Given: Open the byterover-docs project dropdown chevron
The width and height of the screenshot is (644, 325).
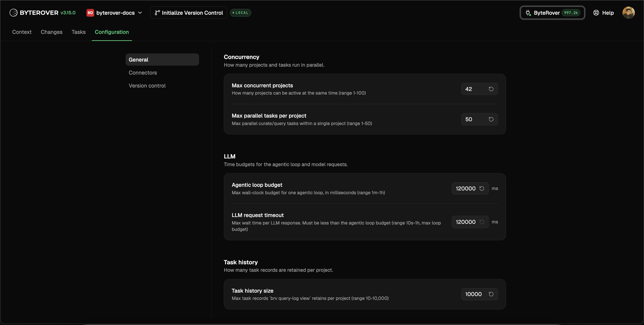Looking at the screenshot, I should [x=140, y=13].
